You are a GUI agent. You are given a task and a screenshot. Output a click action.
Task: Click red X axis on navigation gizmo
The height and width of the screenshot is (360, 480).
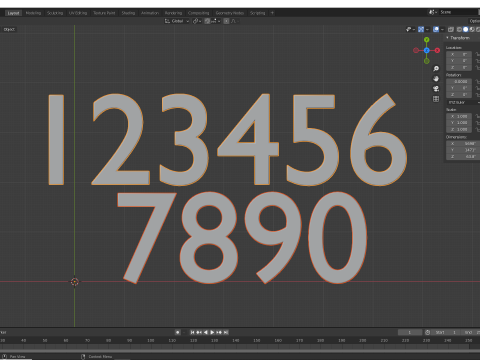437,50
